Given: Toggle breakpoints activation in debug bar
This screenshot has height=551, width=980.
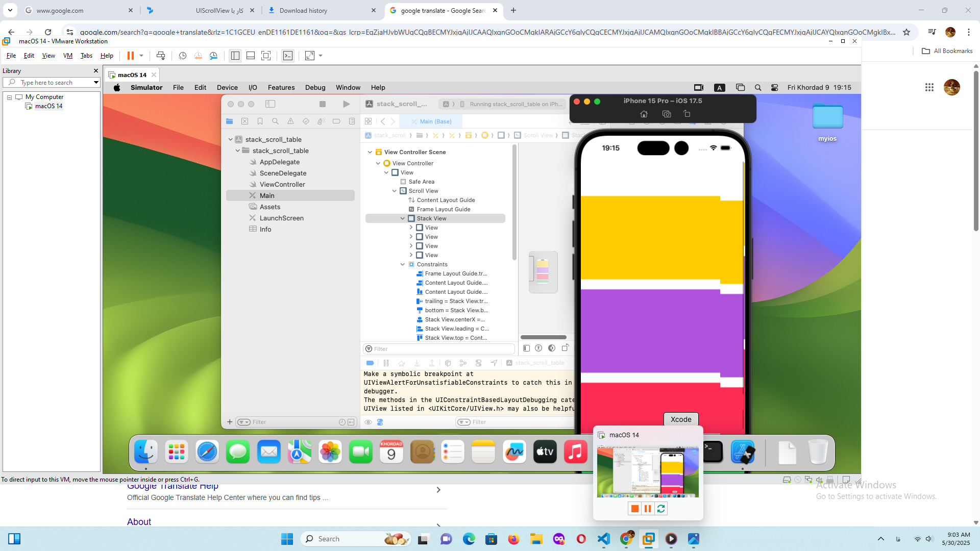Looking at the screenshot, I should pos(370,363).
